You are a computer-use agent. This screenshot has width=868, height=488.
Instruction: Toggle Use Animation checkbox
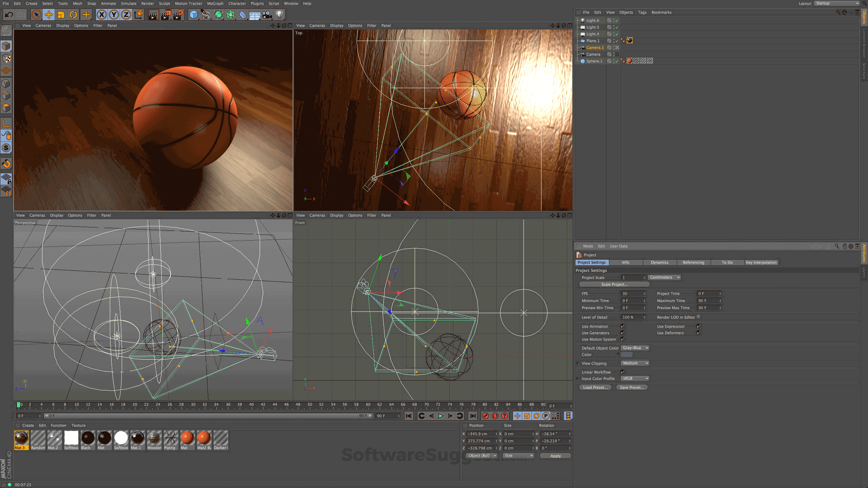(623, 326)
